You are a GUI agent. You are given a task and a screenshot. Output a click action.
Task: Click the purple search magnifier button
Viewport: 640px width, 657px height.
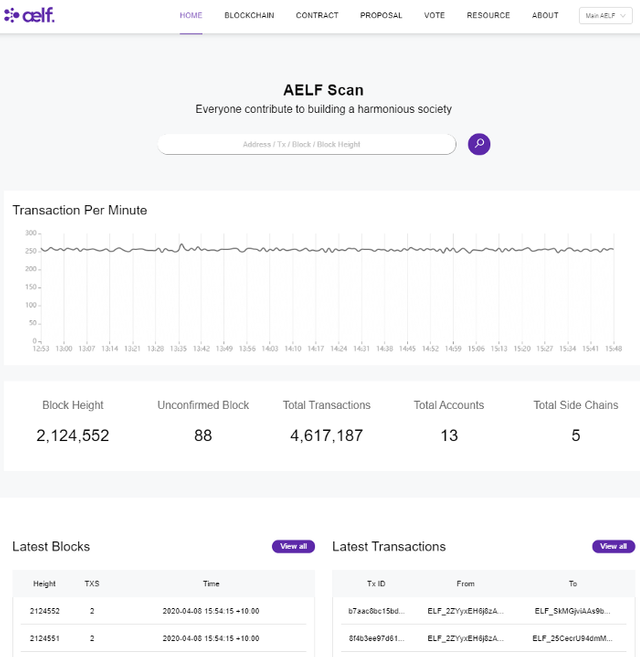point(479,144)
